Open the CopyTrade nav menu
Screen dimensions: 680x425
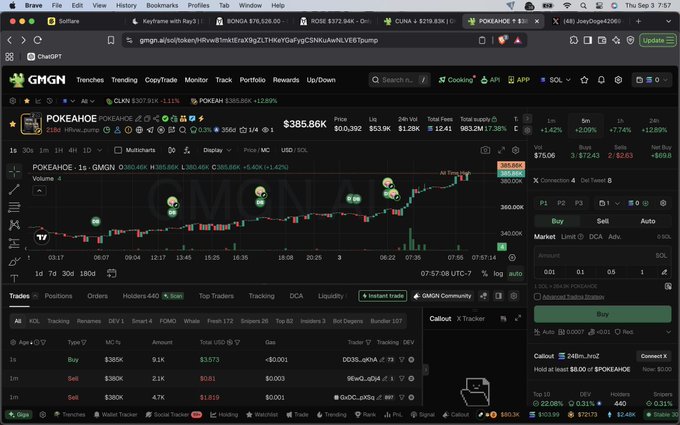click(x=161, y=80)
